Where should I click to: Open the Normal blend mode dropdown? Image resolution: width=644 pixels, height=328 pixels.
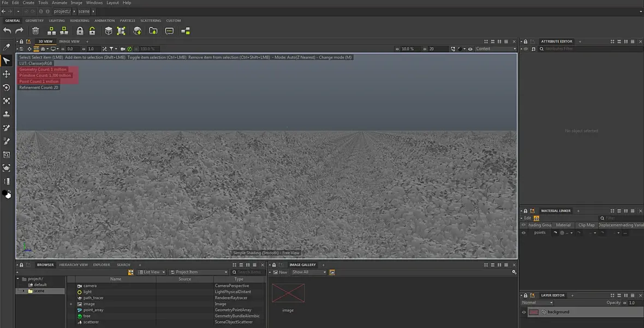(537, 302)
